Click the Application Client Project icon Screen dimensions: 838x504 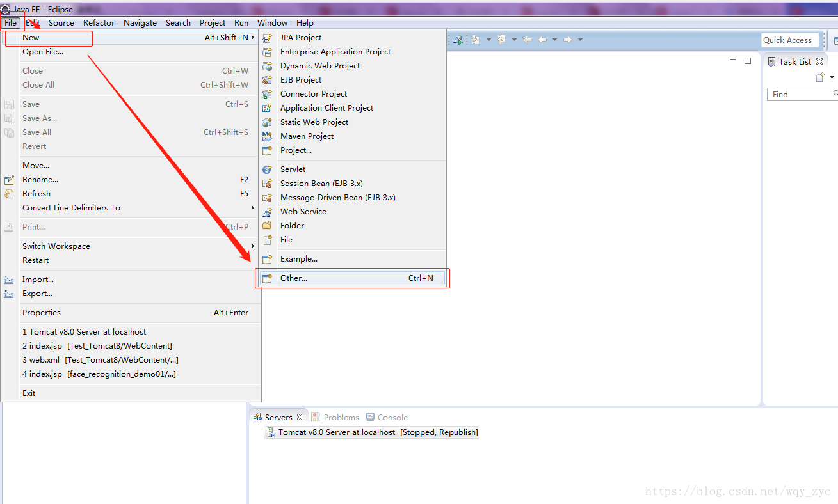pyautogui.click(x=268, y=108)
